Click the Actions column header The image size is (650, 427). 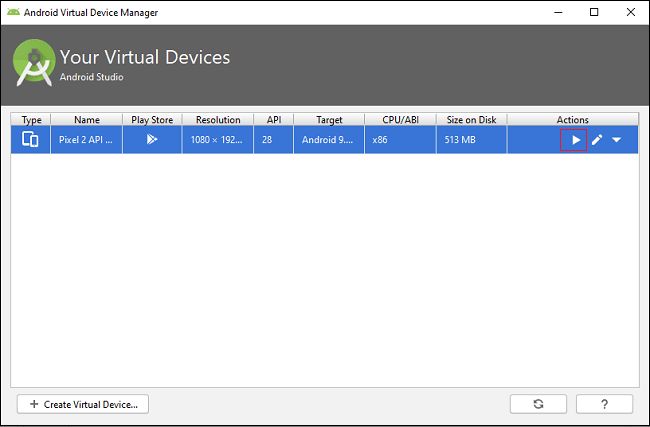pyautogui.click(x=572, y=120)
